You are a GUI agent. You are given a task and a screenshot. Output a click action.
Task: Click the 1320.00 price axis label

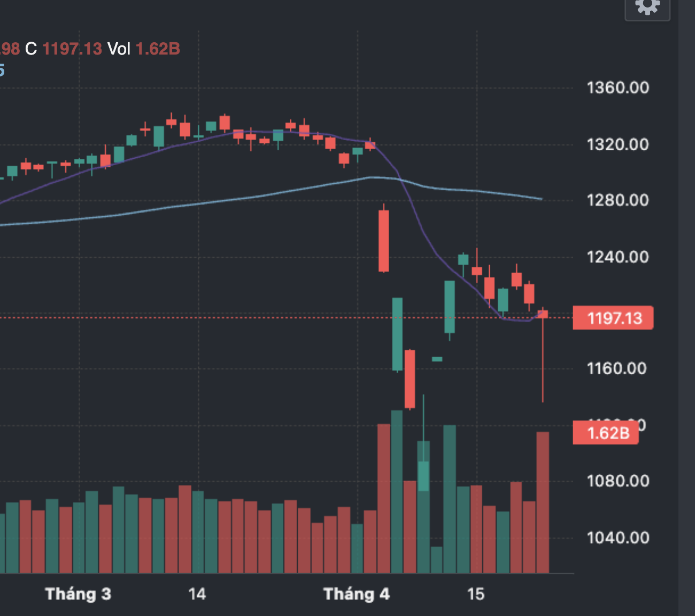pos(617,144)
